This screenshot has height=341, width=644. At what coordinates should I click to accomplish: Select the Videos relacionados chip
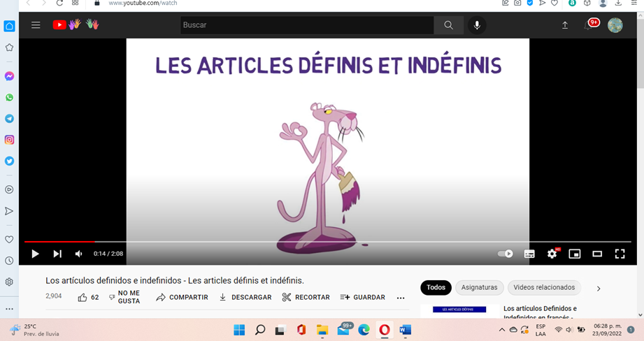click(x=544, y=288)
